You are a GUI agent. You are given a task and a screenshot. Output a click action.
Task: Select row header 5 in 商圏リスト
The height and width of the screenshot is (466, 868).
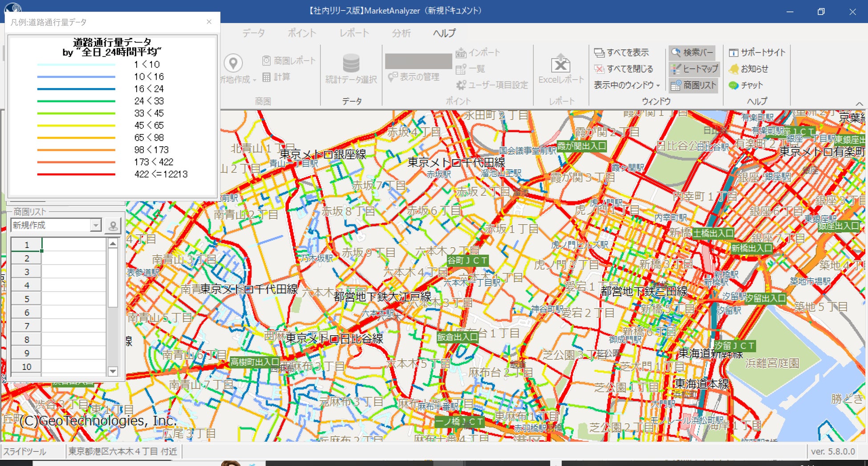point(27,299)
